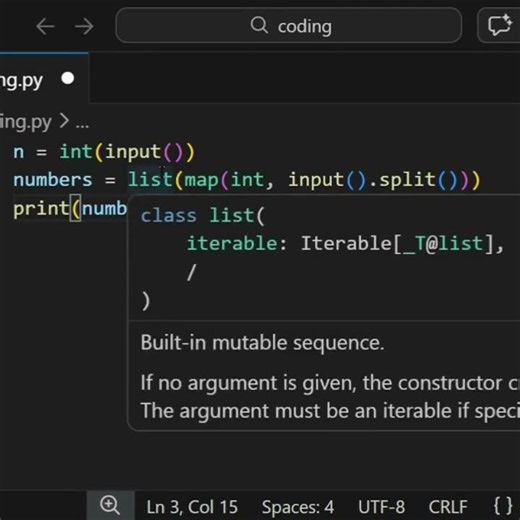Click the file name in the breadcrumb

(x=26, y=123)
